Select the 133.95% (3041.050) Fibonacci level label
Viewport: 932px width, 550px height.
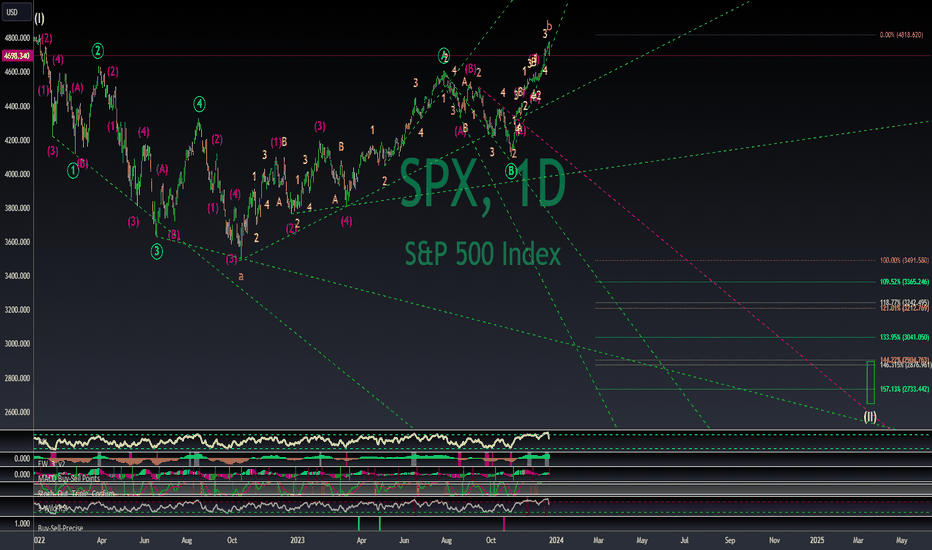(x=903, y=337)
